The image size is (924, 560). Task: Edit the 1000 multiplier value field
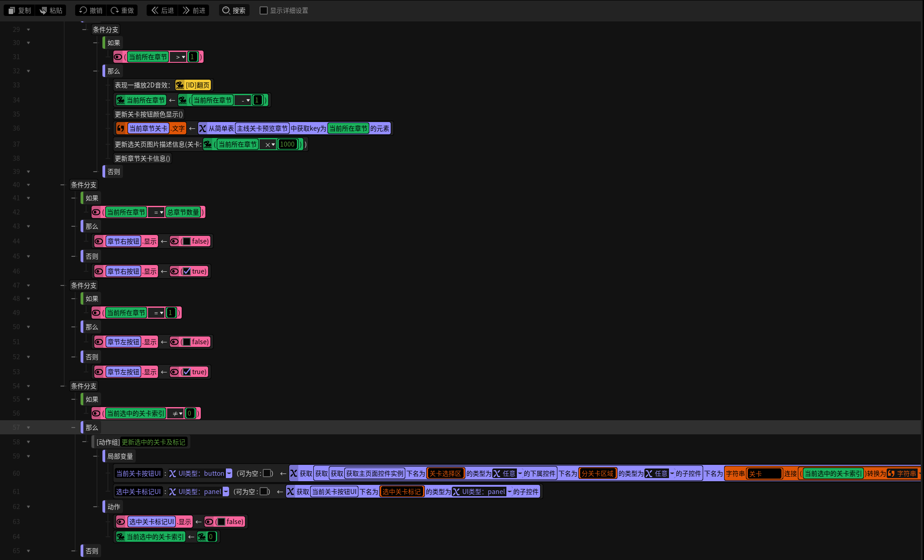pos(287,144)
